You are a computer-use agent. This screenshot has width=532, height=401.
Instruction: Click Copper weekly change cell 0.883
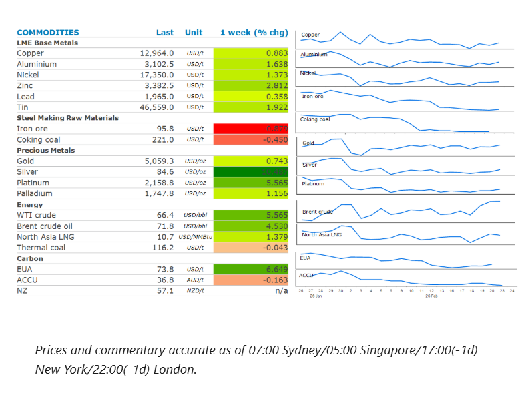click(251, 53)
